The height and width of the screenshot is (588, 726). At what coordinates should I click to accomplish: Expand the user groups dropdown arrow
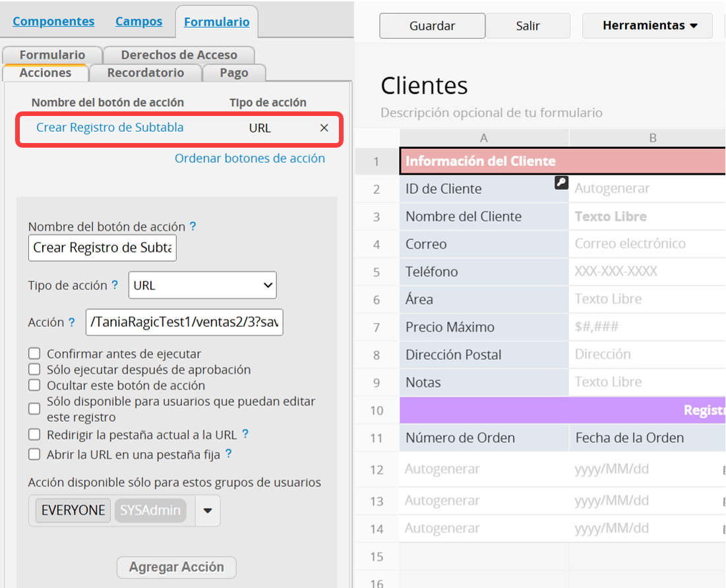208,511
